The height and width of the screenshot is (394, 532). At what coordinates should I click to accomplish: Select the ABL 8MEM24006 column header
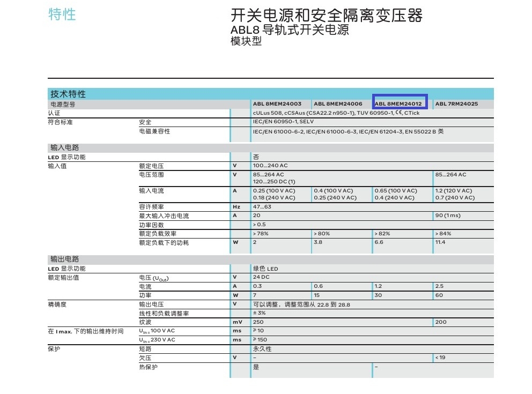pos(338,104)
